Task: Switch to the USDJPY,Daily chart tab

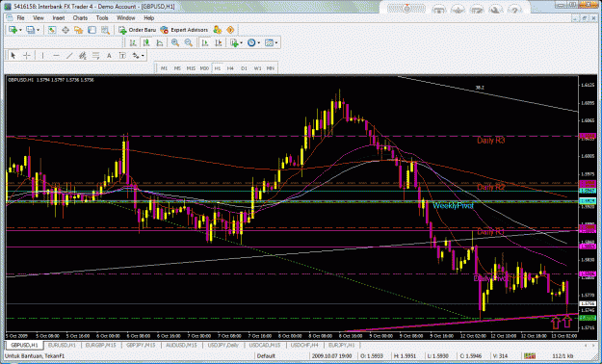Action: [223, 345]
